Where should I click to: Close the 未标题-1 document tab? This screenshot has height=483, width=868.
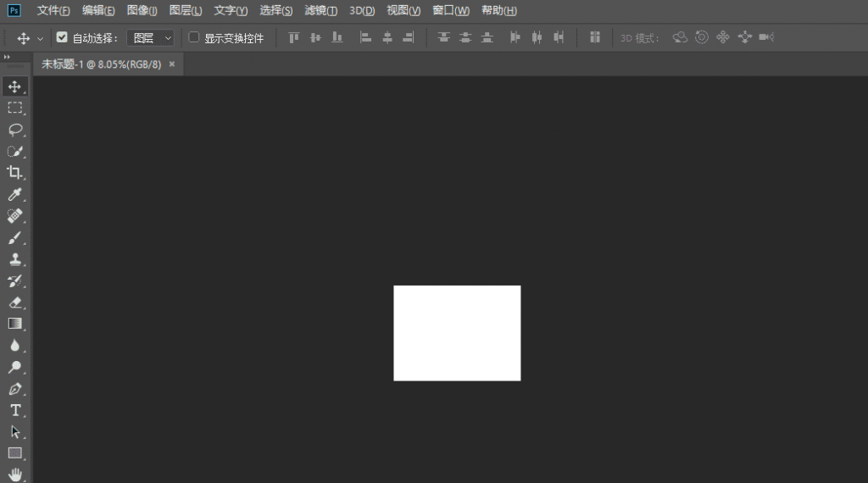click(172, 64)
